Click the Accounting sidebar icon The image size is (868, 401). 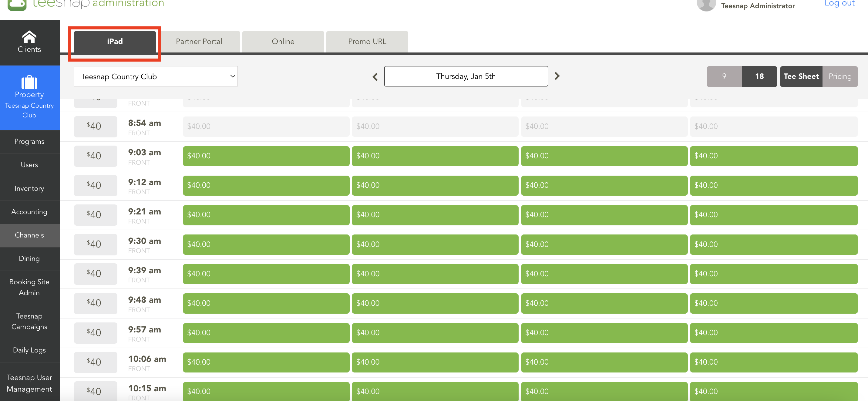click(29, 212)
